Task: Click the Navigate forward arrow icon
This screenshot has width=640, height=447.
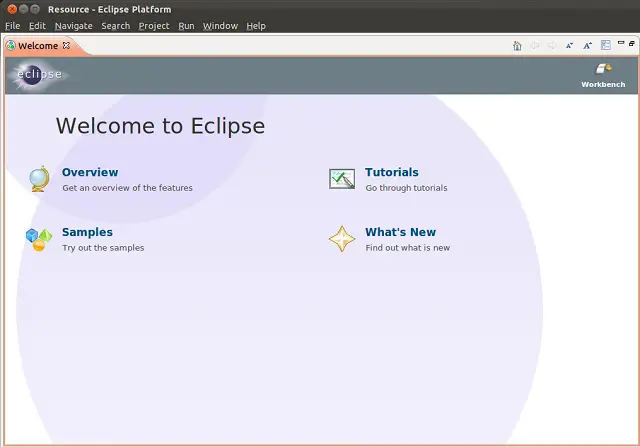Action: tap(552, 45)
